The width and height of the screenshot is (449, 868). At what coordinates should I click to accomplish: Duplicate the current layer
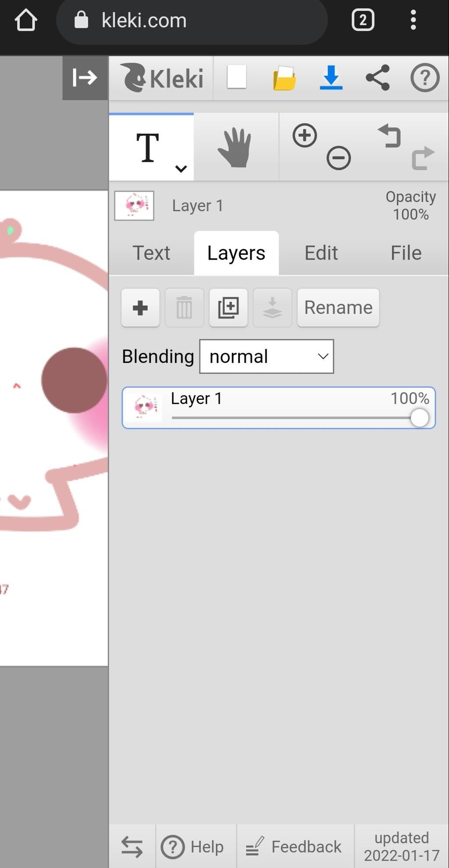coord(228,308)
